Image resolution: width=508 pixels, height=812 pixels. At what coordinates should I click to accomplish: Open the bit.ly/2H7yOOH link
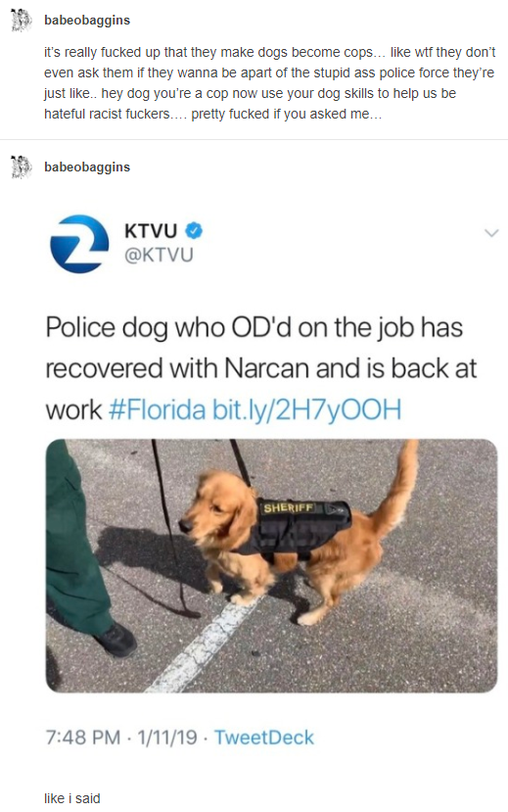coord(306,409)
